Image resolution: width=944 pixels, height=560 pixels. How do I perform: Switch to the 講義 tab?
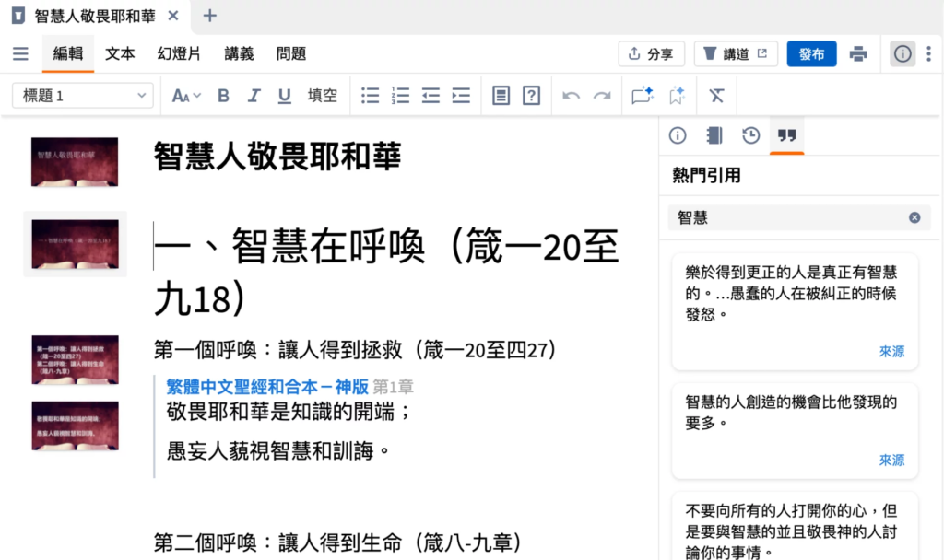tap(239, 54)
